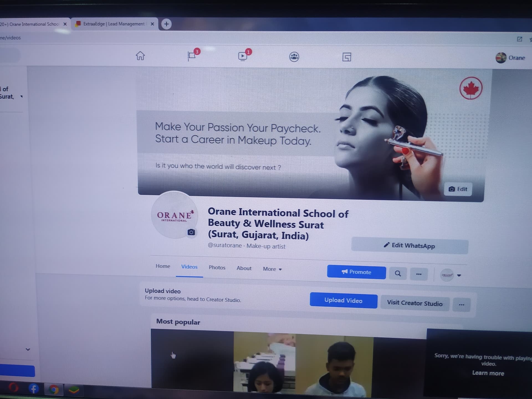The width and height of the screenshot is (532, 399).
Task: Click the blue Promote button
Action: coord(356,272)
